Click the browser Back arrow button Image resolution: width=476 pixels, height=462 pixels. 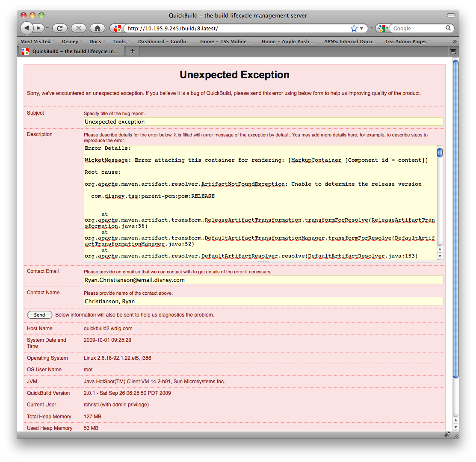tap(27, 28)
